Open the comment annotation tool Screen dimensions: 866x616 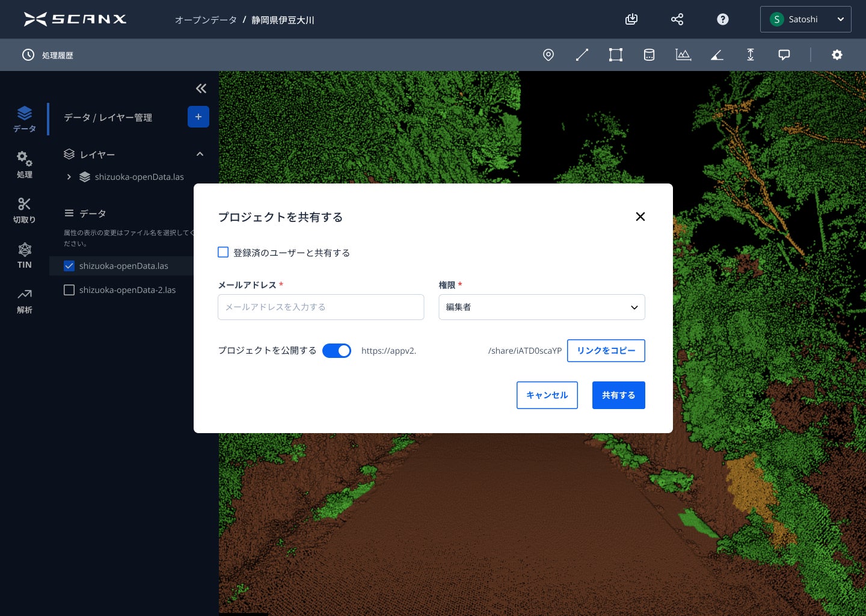pos(784,55)
